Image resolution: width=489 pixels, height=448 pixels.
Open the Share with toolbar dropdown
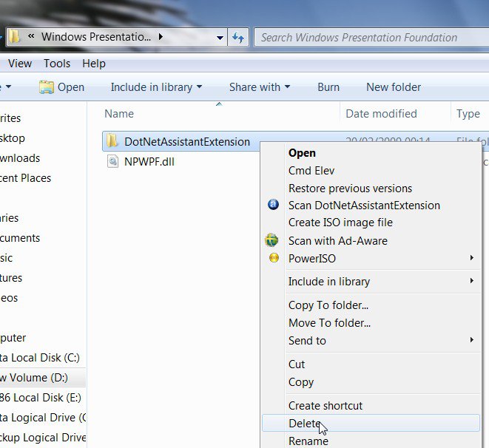[x=260, y=87]
